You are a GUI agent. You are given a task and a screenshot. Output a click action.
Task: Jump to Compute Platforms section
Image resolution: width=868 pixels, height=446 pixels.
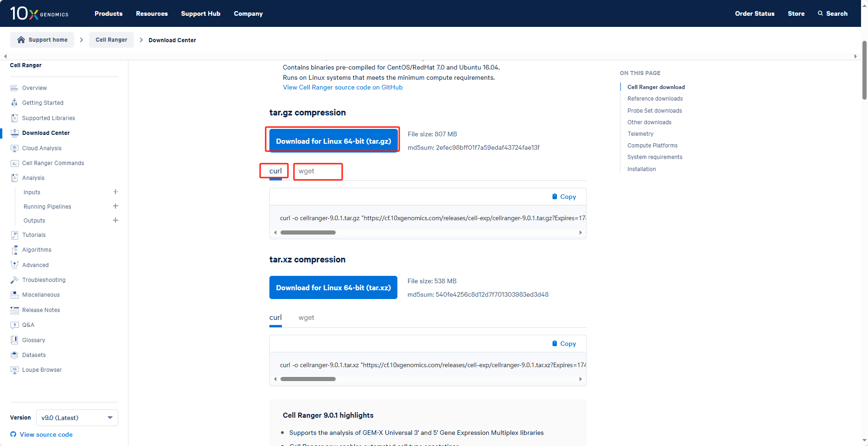click(x=652, y=146)
